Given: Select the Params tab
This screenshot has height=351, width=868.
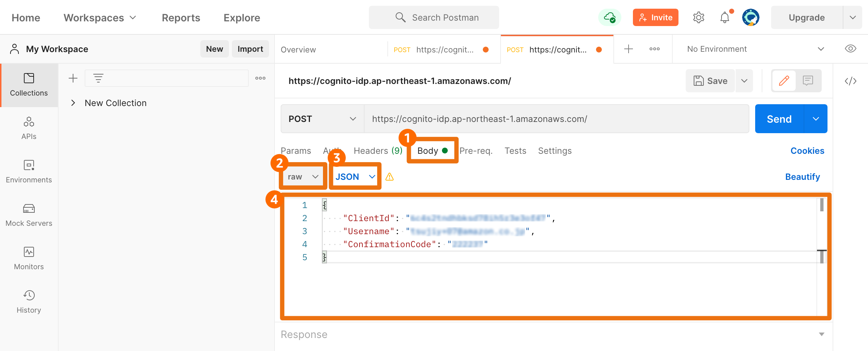Looking at the screenshot, I should point(296,151).
